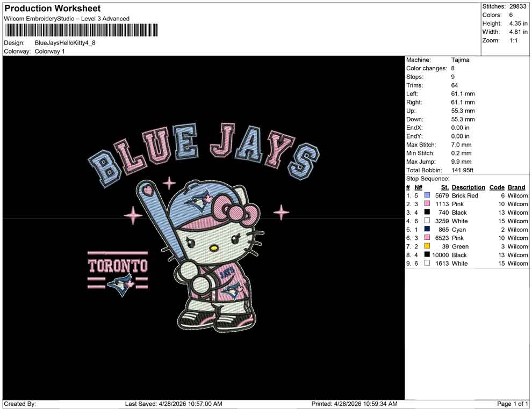Click the Height value 4.35 in
The width and height of the screenshot is (532, 409).
(518, 24)
